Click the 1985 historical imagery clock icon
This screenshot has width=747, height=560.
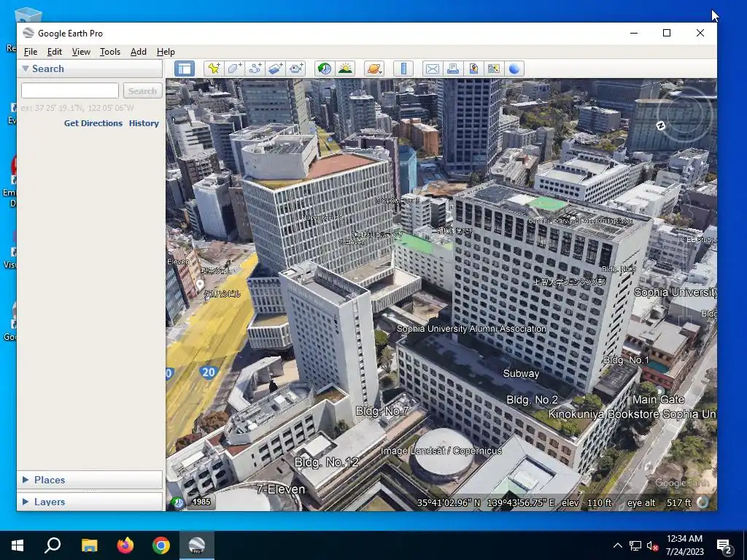[178, 502]
